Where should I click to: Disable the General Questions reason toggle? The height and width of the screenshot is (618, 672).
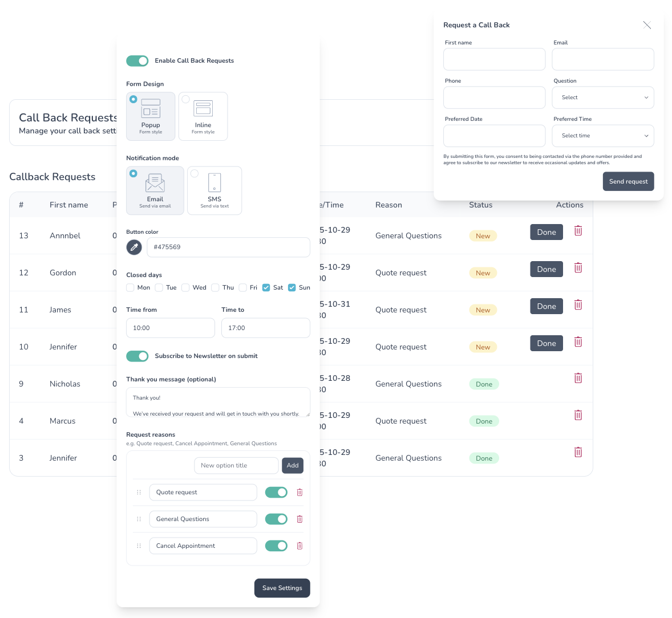point(276,519)
